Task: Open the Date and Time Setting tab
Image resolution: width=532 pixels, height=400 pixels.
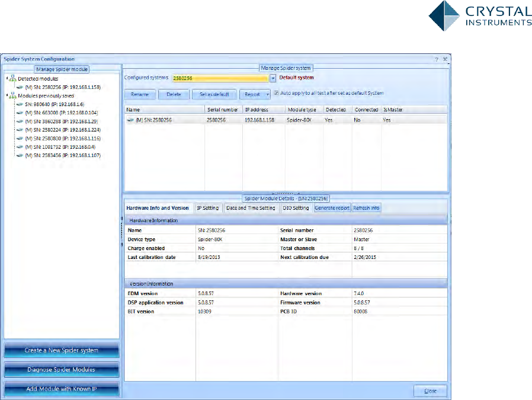Action: point(251,208)
